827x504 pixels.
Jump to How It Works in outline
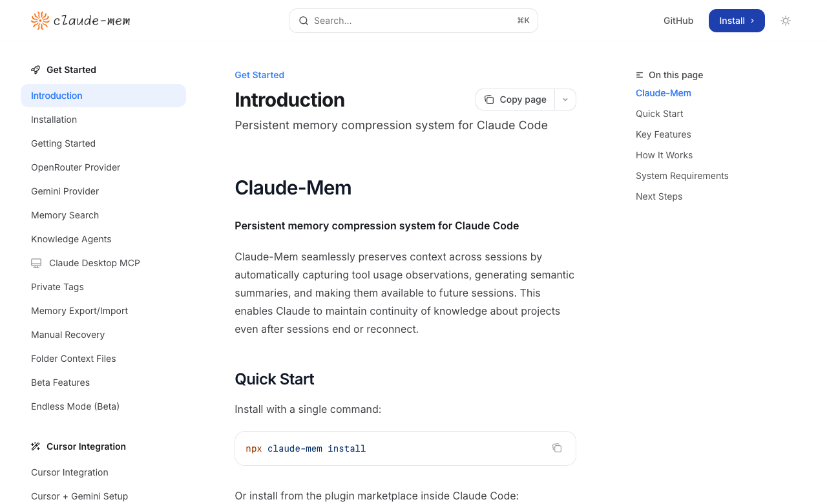point(664,155)
